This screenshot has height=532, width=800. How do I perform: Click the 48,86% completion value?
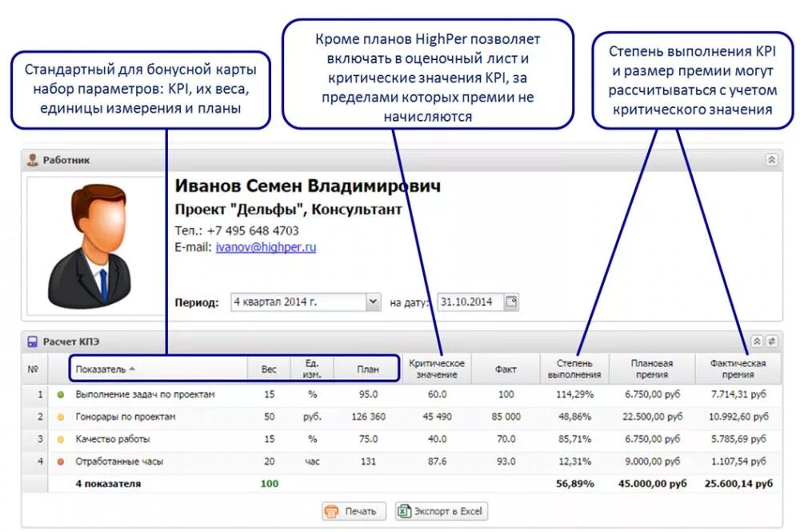(574, 417)
